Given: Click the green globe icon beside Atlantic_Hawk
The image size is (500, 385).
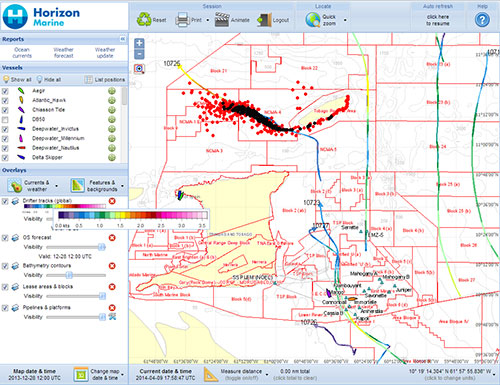Looking at the screenshot, I should (x=112, y=100).
